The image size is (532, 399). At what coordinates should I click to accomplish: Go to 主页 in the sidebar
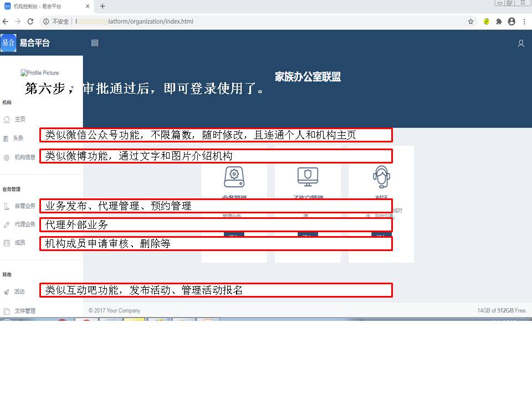[x=19, y=119]
